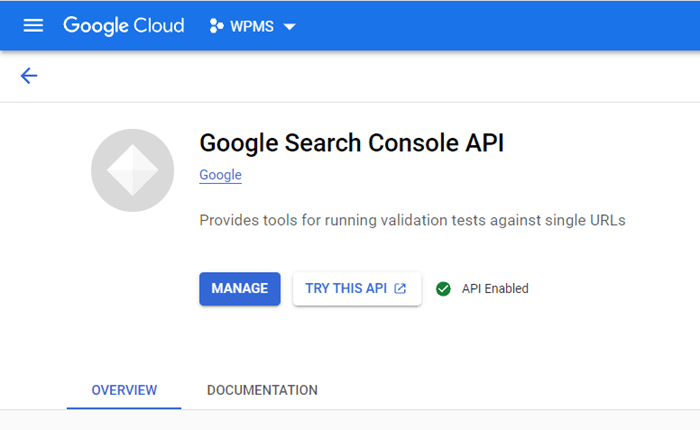
Task: Go back using the left arrow
Action: click(29, 75)
